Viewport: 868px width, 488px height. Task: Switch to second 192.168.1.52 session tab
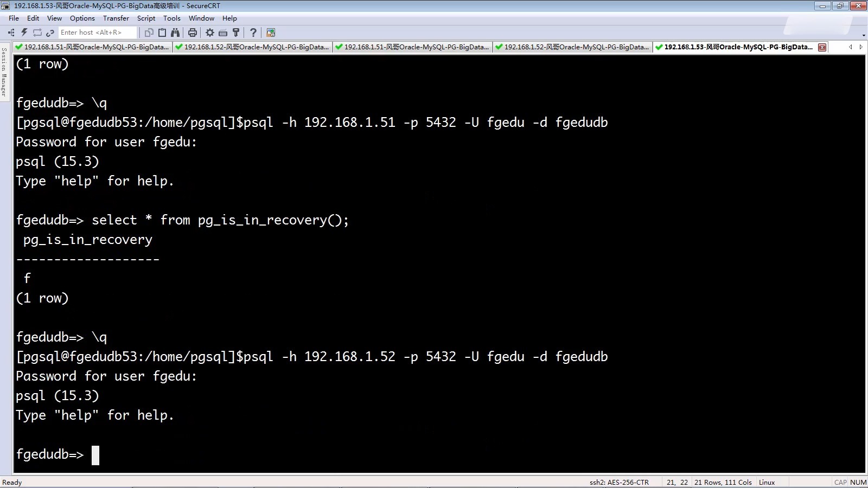572,47
